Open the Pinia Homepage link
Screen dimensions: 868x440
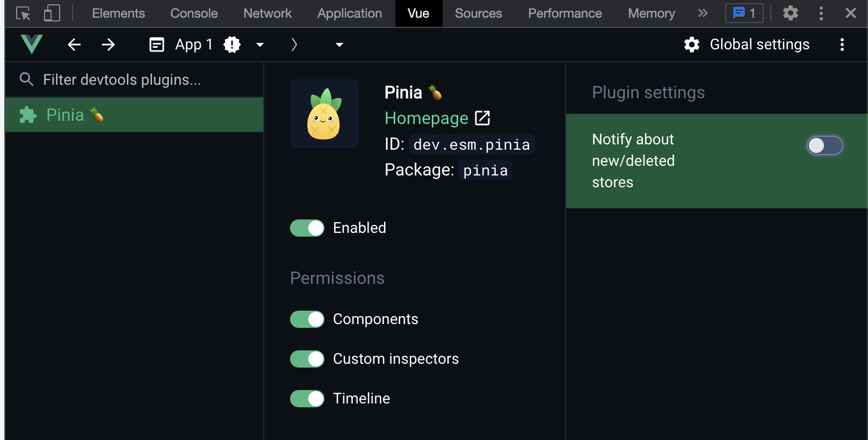426,118
